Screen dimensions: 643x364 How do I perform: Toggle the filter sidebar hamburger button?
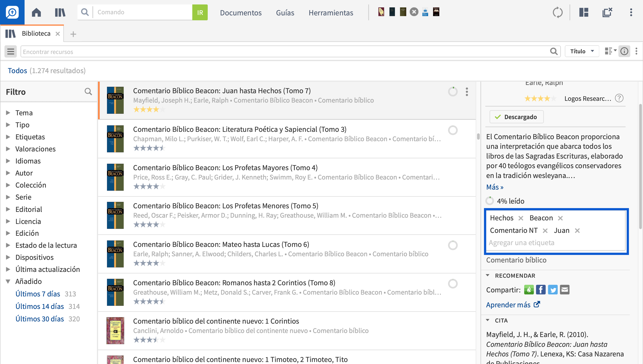click(10, 51)
